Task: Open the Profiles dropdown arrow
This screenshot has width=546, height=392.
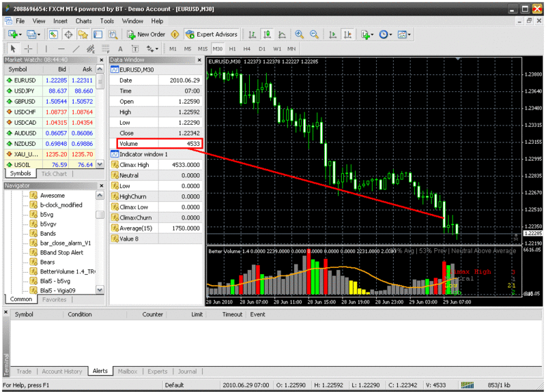Action: [x=40, y=34]
